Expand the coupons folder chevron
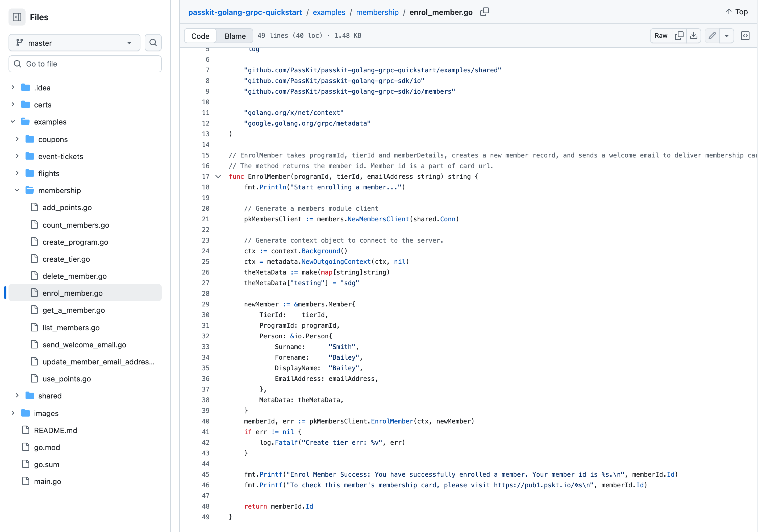766x532 pixels. coord(17,139)
